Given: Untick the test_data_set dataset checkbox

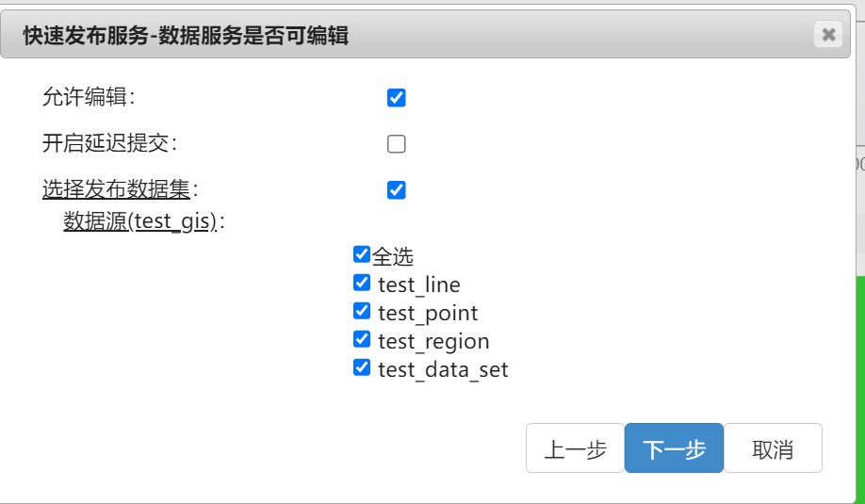Looking at the screenshot, I should 361,366.
